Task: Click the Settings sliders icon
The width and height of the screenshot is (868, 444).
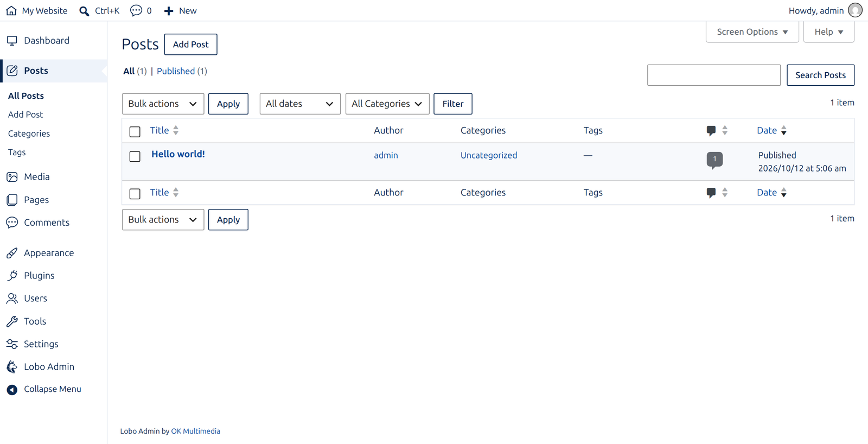Action: click(x=12, y=344)
